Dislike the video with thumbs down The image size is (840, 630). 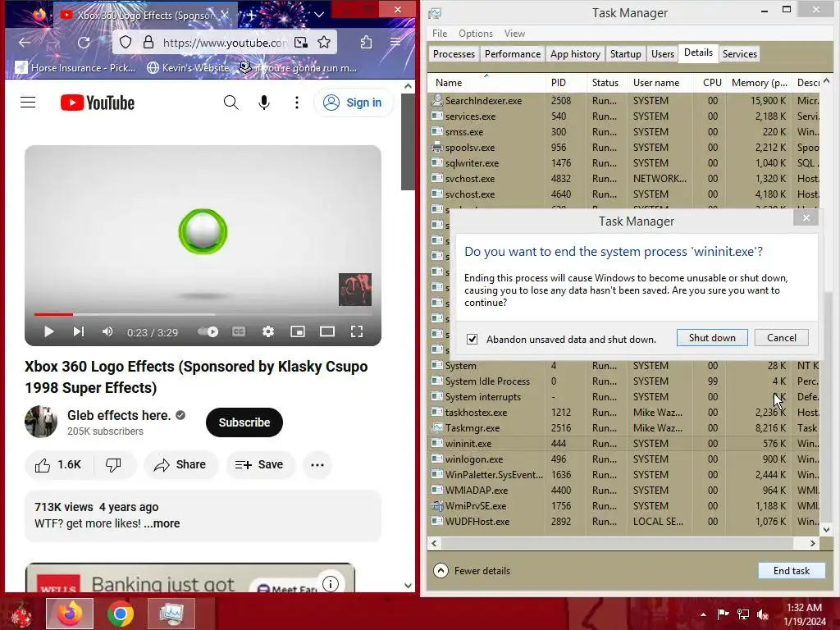(x=113, y=464)
